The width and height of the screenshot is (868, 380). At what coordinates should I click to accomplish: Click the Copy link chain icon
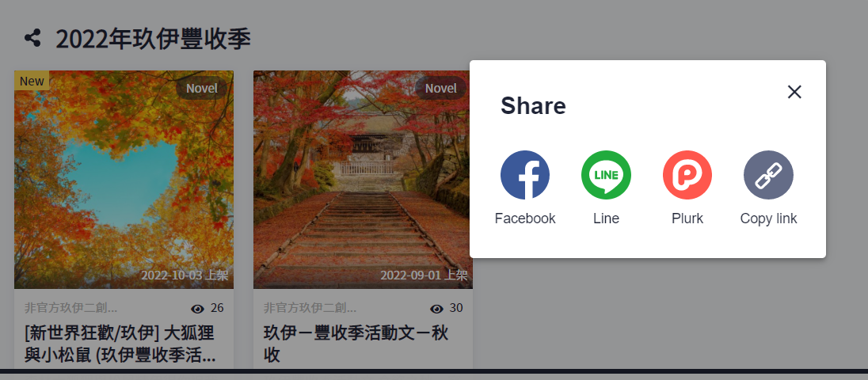coord(768,175)
